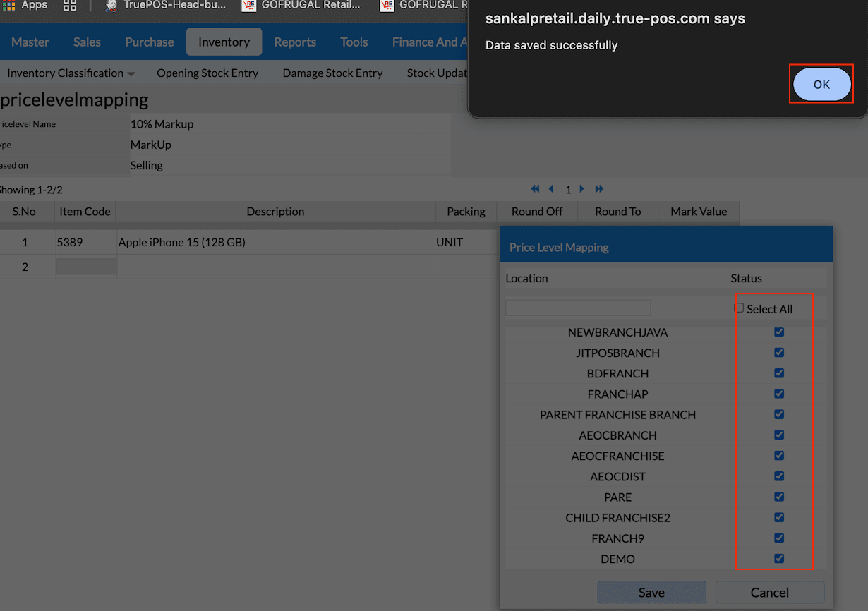Click the Location filter input field
This screenshot has width=868, height=611.
click(x=578, y=308)
